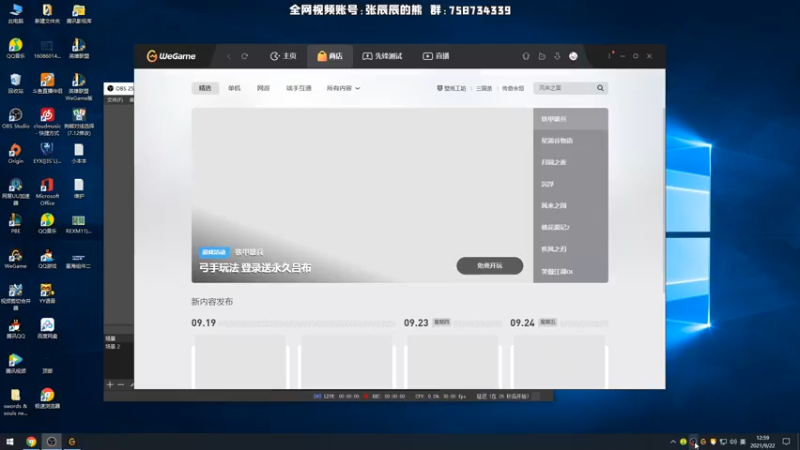Click Chrome in the taskbar
The height and width of the screenshot is (450, 800).
point(31,442)
